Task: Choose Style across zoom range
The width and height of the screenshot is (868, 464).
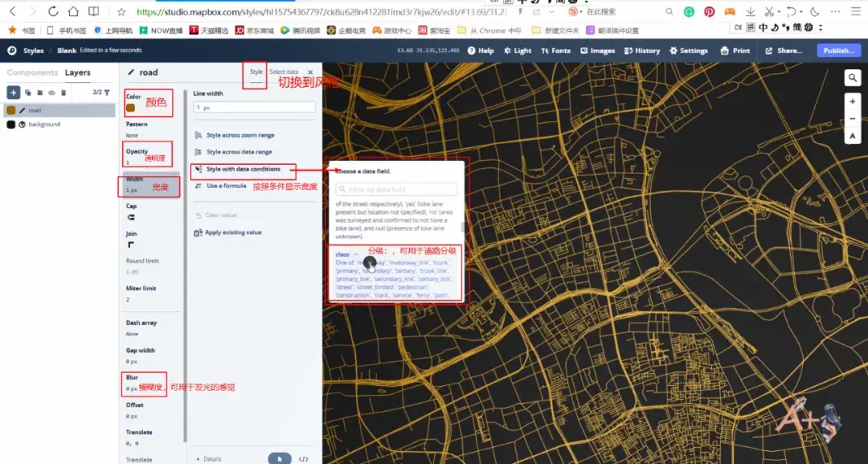Action: tap(235, 135)
